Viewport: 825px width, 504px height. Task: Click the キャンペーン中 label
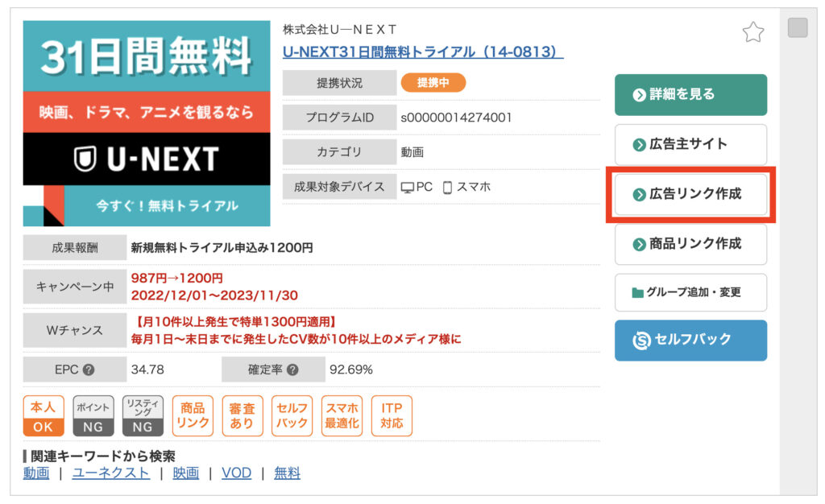point(75,287)
